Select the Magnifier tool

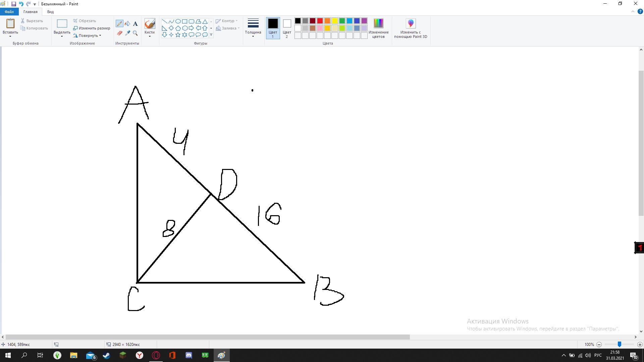[135, 33]
